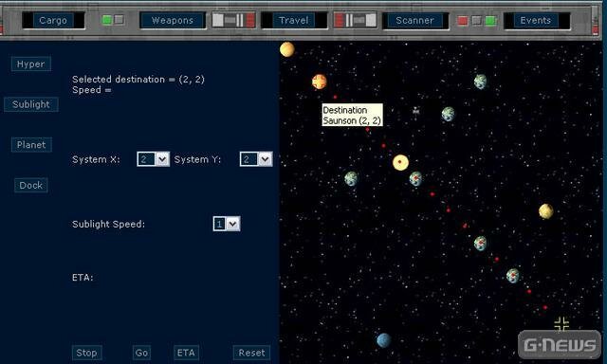Select the topmost Earth-like planet on the map
Image resolution: width=607 pixels, height=364 pixels.
(481, 82)
